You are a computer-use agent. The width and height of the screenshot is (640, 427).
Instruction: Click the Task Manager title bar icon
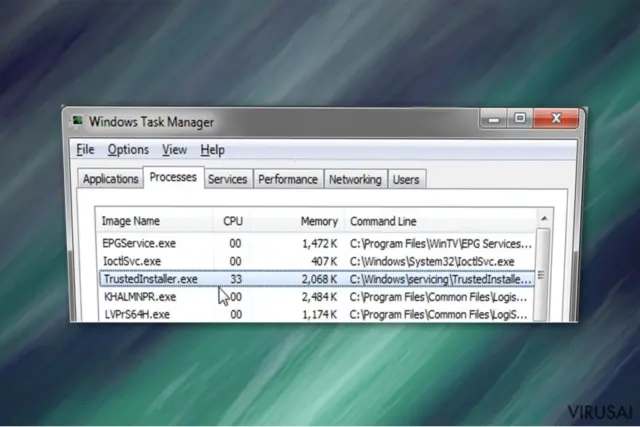coord(77,122)
